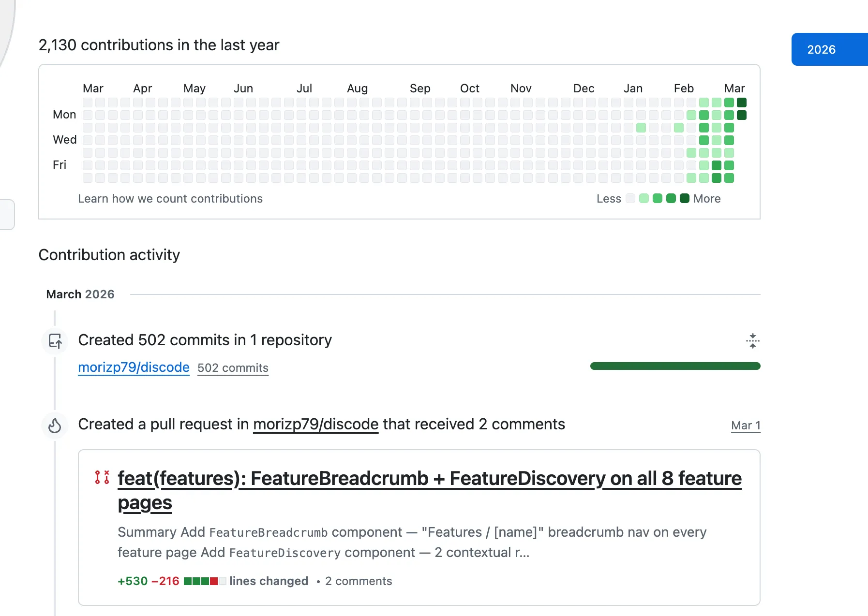Click the dark green Monday cell in the last week
Image resolution: width=868 pixels, height=616 pixels.
pyautogui.click(x=742, y=115)
